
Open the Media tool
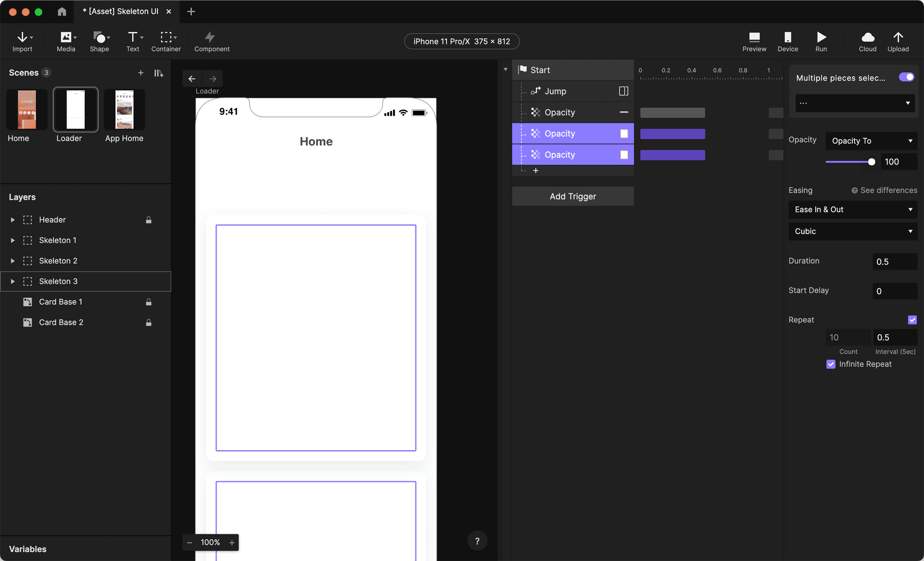[66, 41]
